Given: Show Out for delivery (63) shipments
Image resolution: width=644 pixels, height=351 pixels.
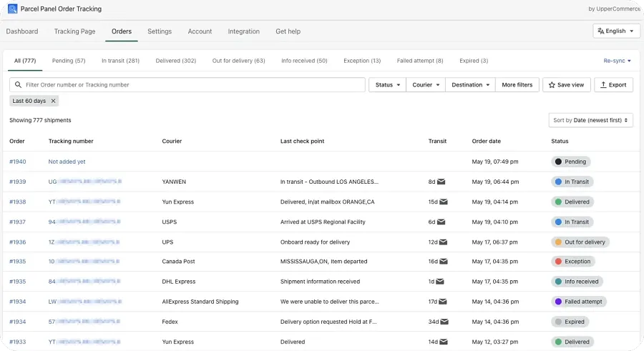Looking at the screenshot, I should click(x=238, y=61).
